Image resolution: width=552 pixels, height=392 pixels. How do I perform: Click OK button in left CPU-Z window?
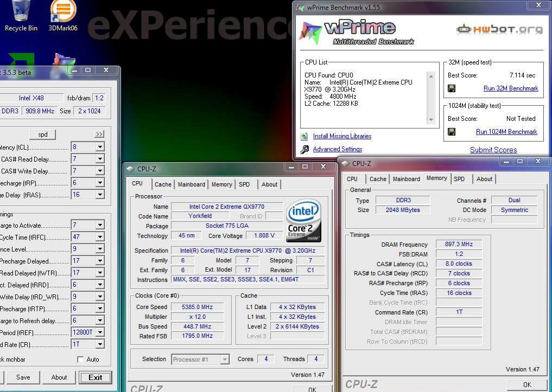click(x=312, y=389)
